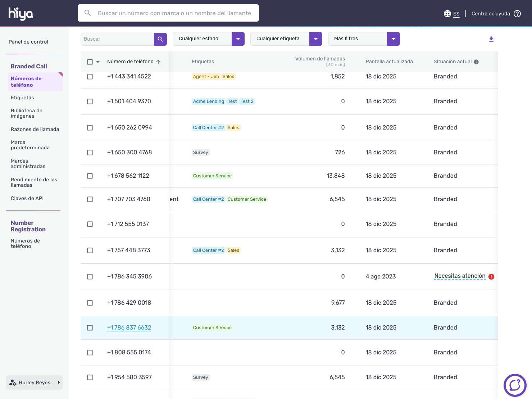Screen dimensions: 532x399
Task: Click the purple search magnifier button
Action: coord(160,39)
